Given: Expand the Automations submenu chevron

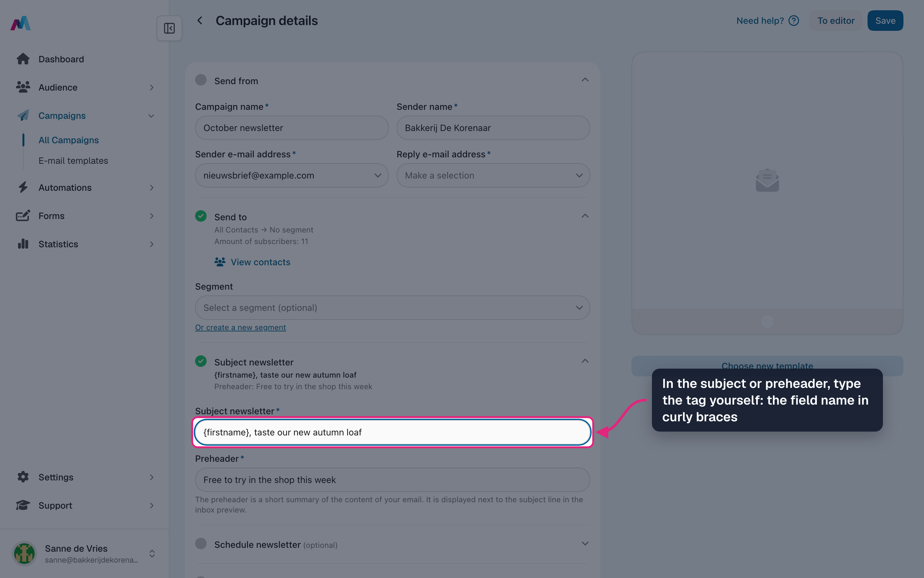Looking at the screenshot, I should pos(151,188).
